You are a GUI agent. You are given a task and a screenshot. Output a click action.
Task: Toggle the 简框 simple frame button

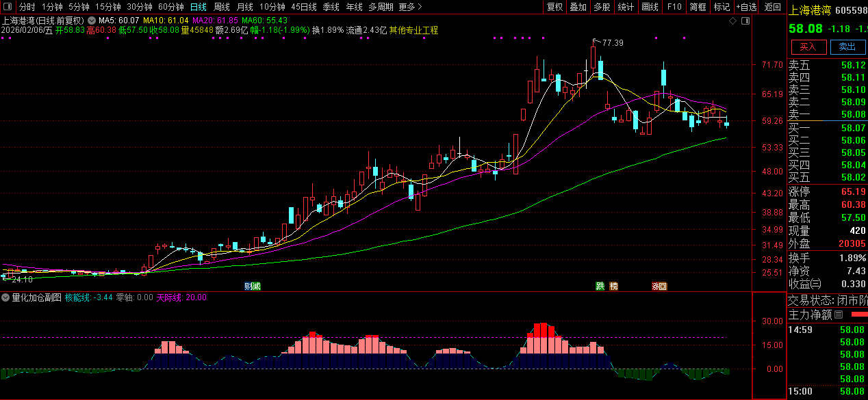(x=698, y=7)
